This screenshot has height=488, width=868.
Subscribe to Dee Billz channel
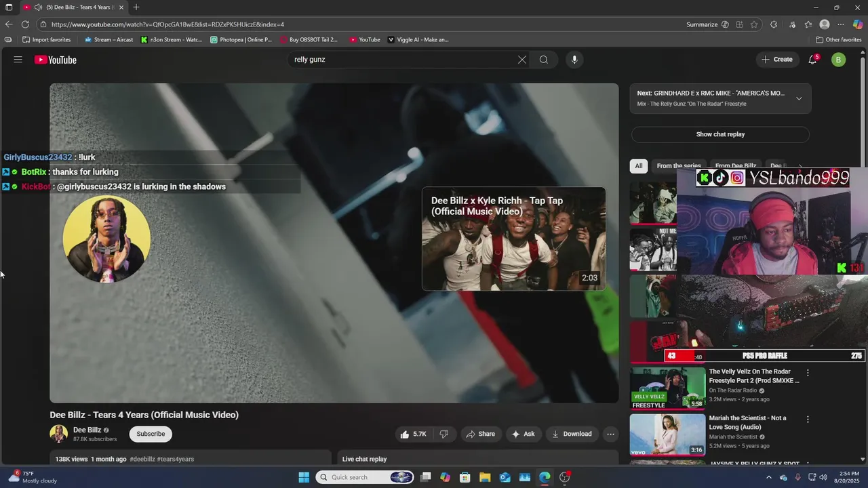[x=151, y=434]
